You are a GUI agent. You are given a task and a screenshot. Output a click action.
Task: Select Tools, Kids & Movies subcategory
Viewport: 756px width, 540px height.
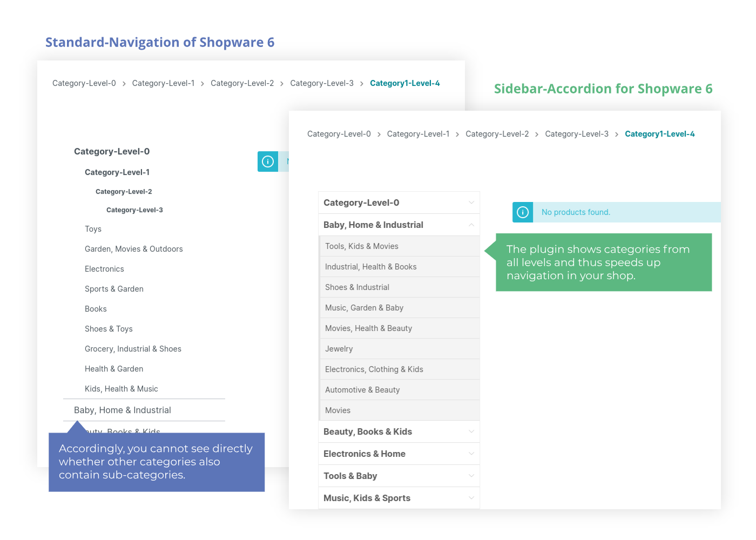click(x=400, y=246)
